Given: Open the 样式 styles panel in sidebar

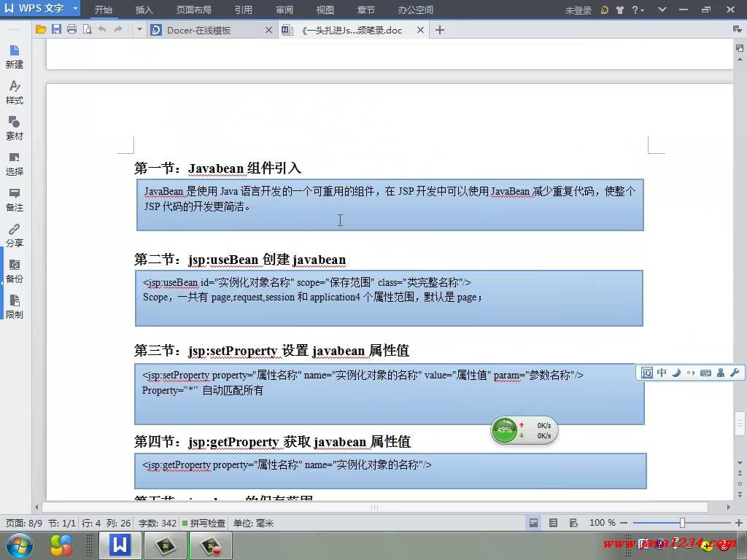Looking at the screenshot, I should (x=15, y=93).
